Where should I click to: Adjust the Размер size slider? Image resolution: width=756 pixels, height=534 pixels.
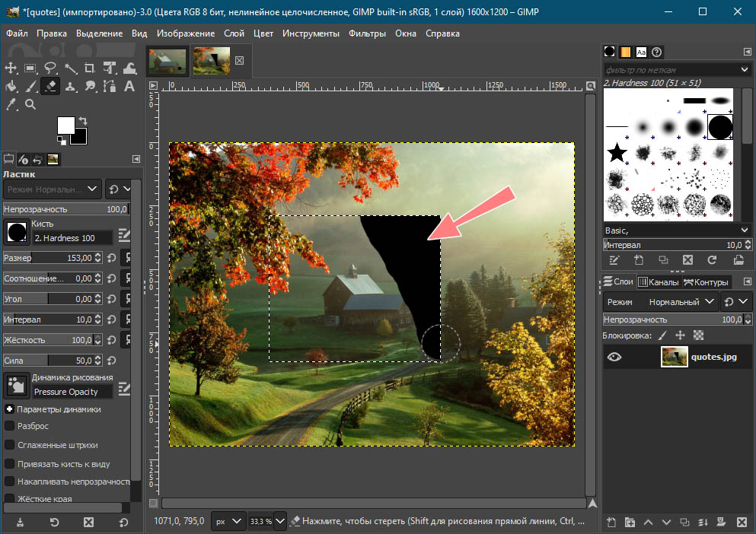point(52,257)
